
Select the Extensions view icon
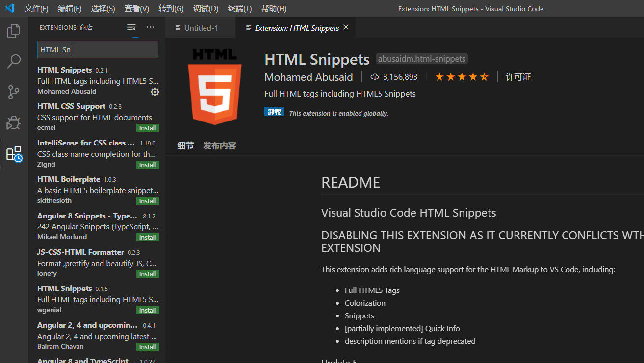pos(14,153)
